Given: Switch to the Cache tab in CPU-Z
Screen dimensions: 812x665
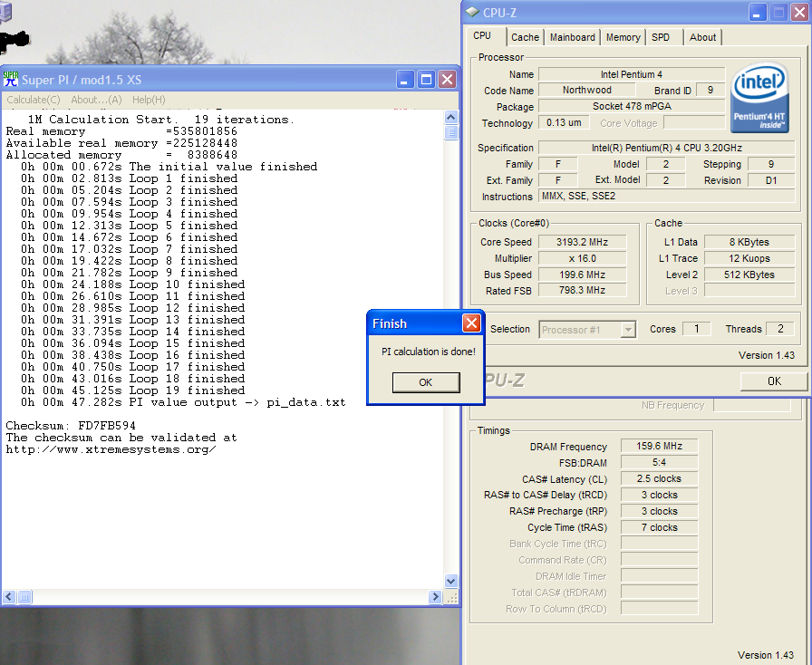Looking at the screenshot, I should click(x=525, y=37).
